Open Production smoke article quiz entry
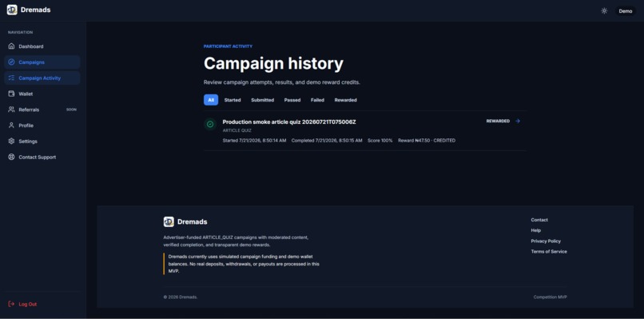The height and width of the screenshot is (319, 644). click(289, 122)
